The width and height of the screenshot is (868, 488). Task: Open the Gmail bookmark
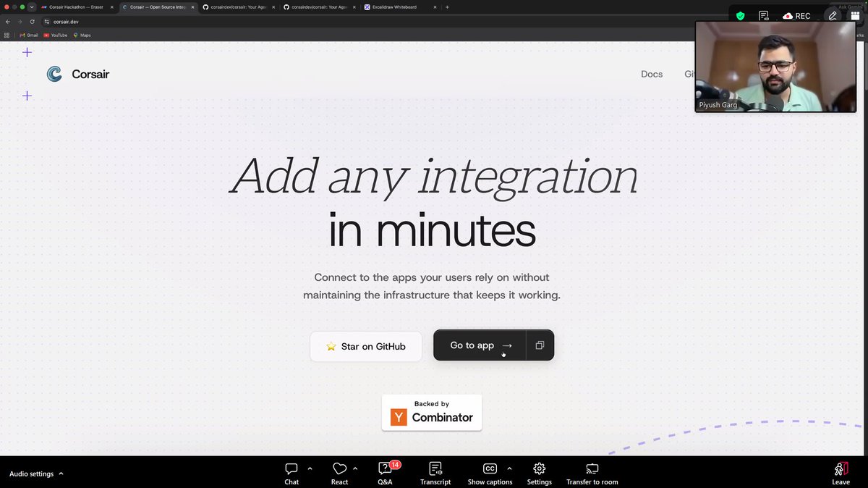pyautogui.click(x=28, y=35)
